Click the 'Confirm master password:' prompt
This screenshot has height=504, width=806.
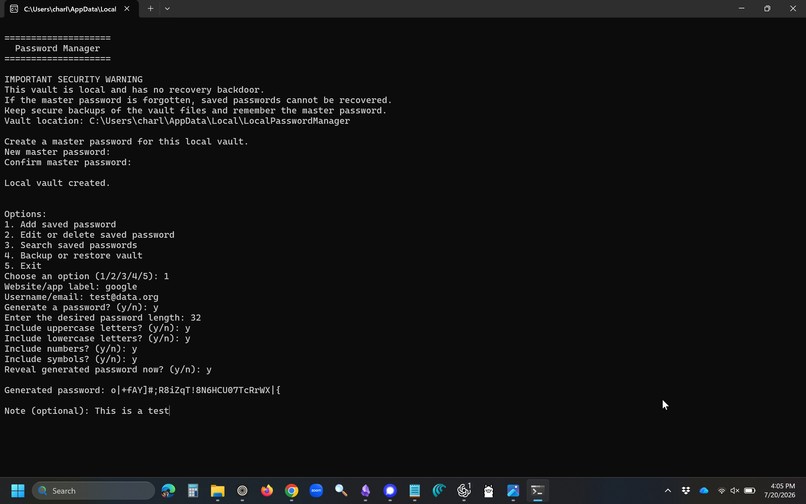pos(68,162)
